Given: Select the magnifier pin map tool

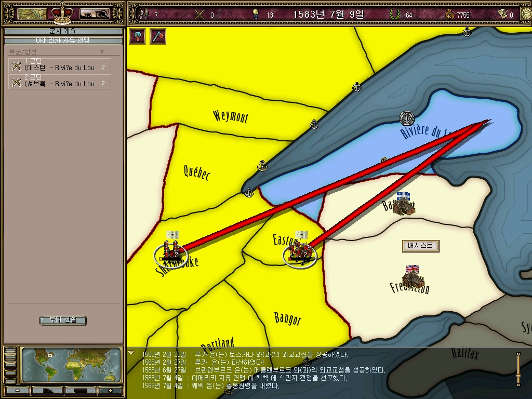Looking at the screenshot, I should (x=137, y=36).
